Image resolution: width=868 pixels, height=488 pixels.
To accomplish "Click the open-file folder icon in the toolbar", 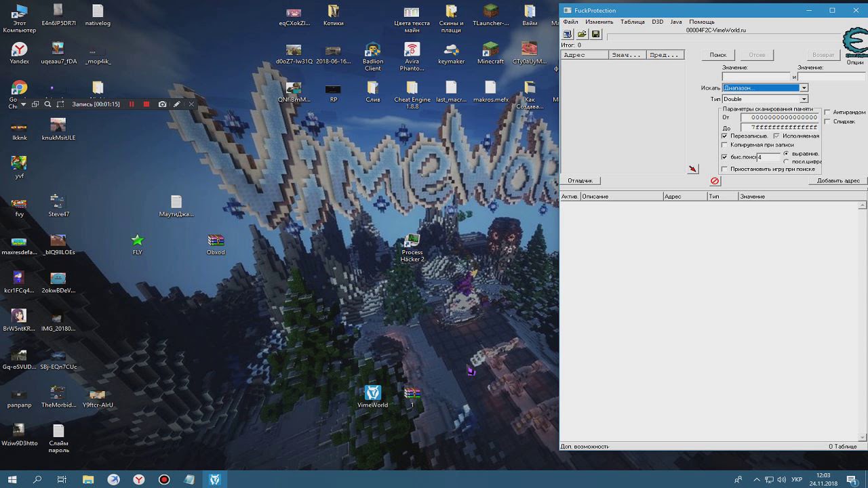I will pyautogui.click(x=582, y=34).
